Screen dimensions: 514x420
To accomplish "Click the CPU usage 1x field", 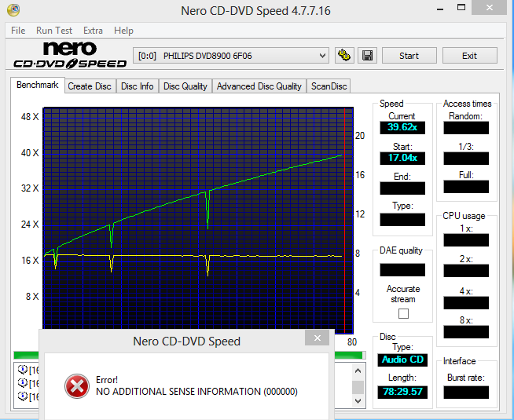I will click(466, 240).
